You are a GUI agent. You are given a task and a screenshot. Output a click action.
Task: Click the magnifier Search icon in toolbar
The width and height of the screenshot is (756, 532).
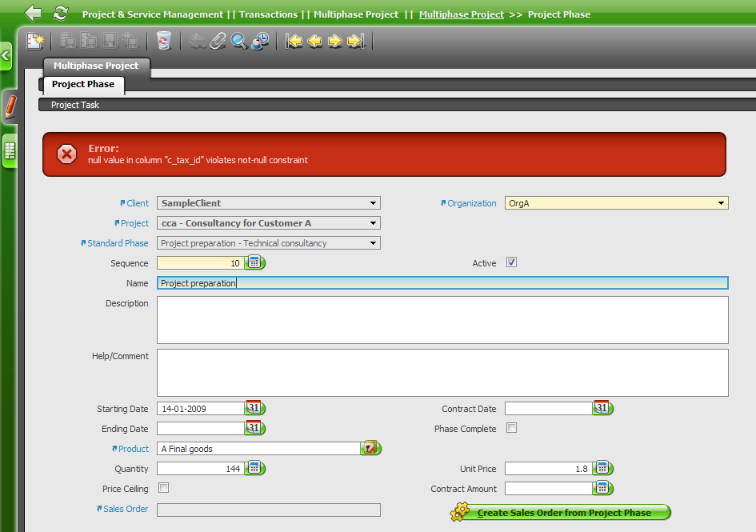[x=238, y=41]
